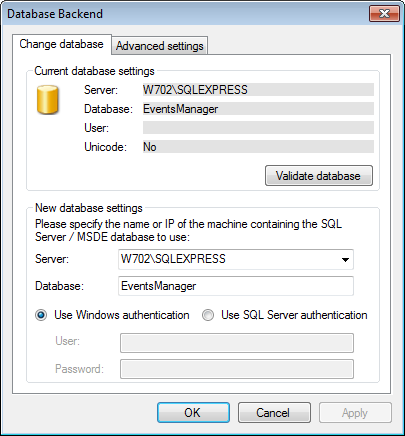
Task: Click the disabled Password input field
Action: click(x=237, y=369)
